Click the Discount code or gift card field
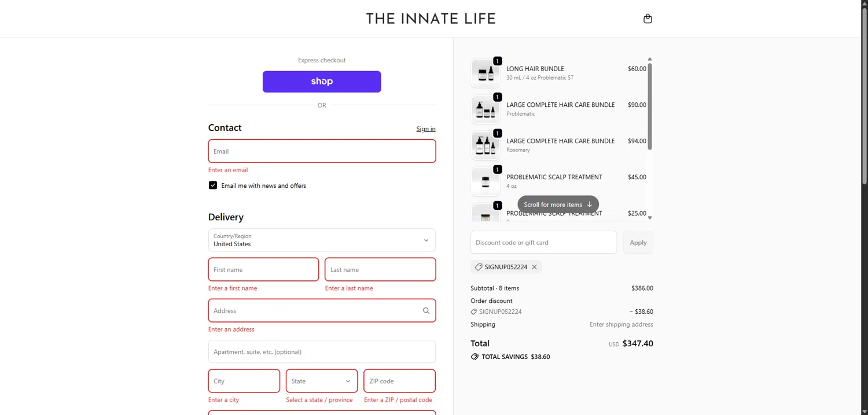Viewport: 868px width, 415px height. pyautogui.click(x=544, y=242)
